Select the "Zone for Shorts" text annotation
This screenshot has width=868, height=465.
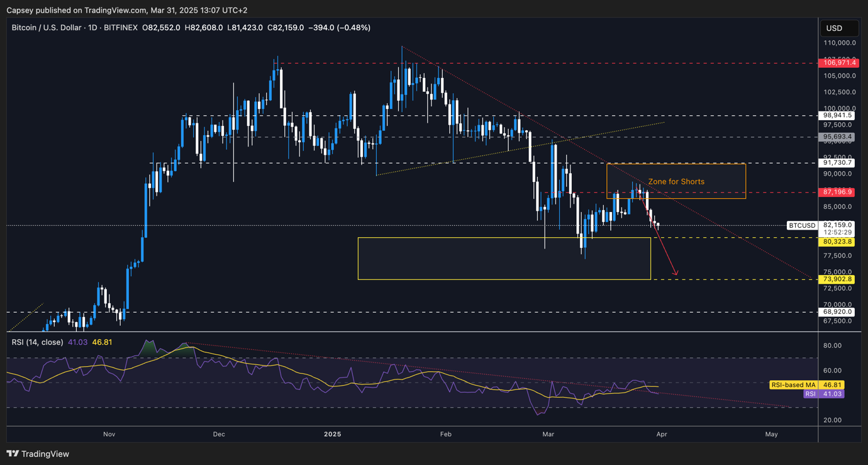pyautogui.click(x=676, y=182)
